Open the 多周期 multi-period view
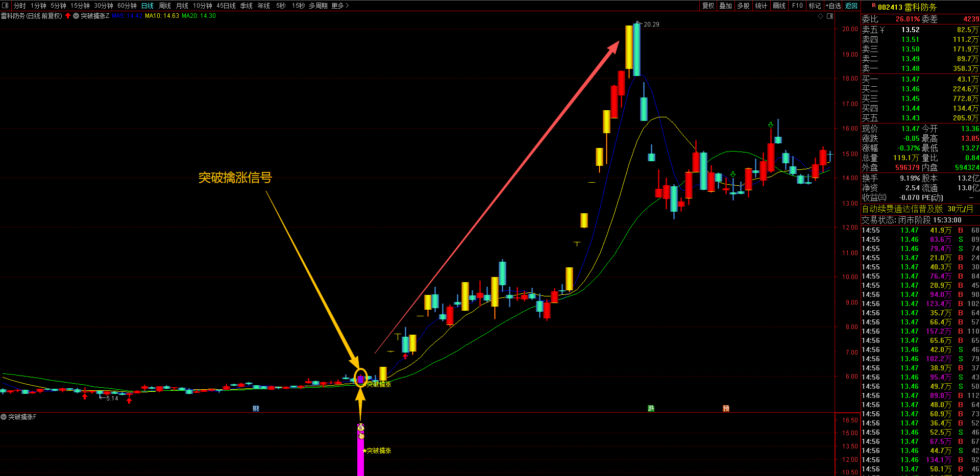Image resolution: width=980 pixels, height=476 pixels. [x=318, y=6]
